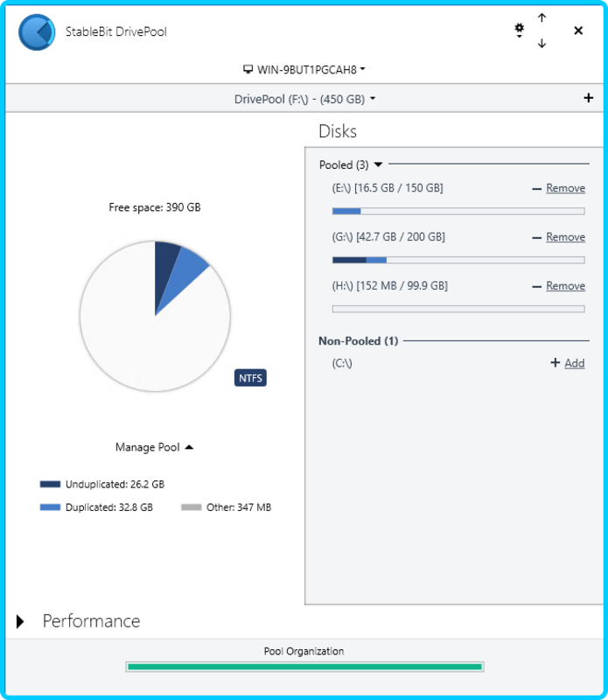
Task: Click the (E:\) [16.5 GB / 150 GB] label
Action: [388, 188]
